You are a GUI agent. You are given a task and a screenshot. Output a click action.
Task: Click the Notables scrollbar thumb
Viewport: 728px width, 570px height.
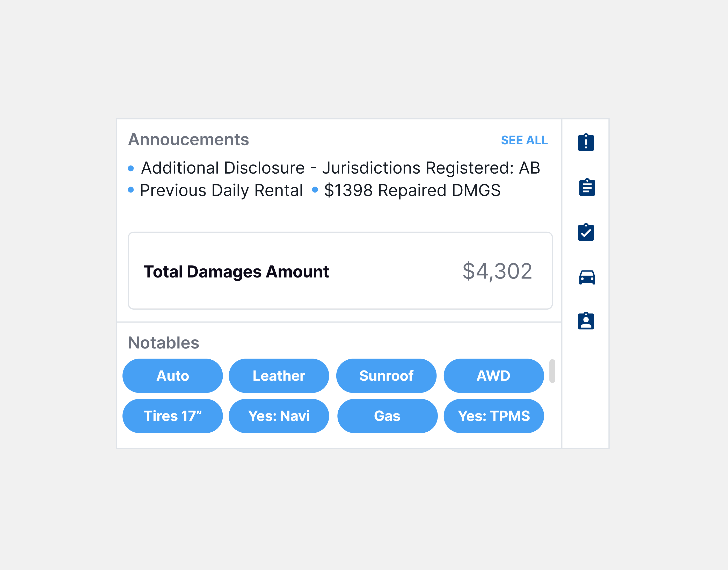pyautogui.click(x=552, y=371)
